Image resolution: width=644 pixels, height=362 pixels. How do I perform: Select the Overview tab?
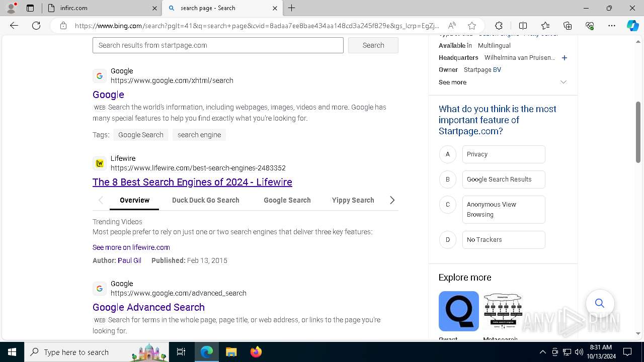[134, 200]
